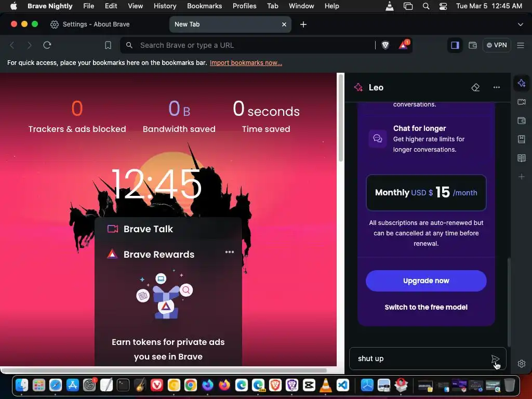
Task: Open the Apple menu
Action: point(14,6)
